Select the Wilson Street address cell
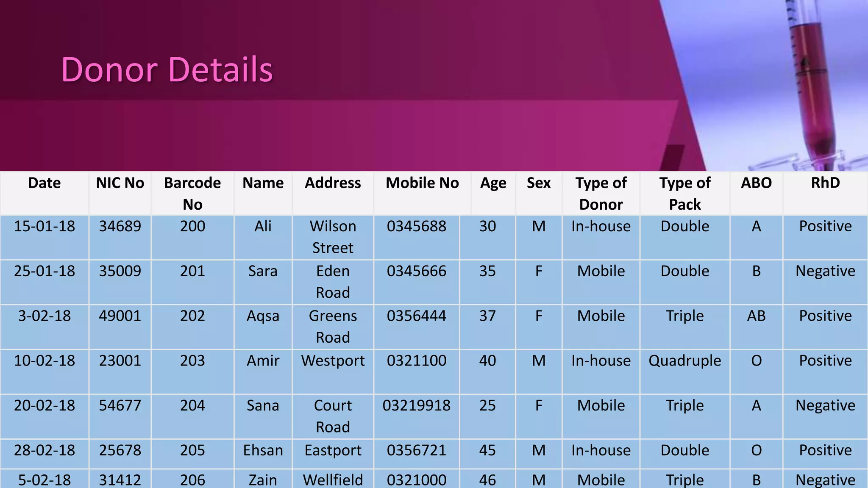This screenshot has width=868, height=488. [333, 237]
